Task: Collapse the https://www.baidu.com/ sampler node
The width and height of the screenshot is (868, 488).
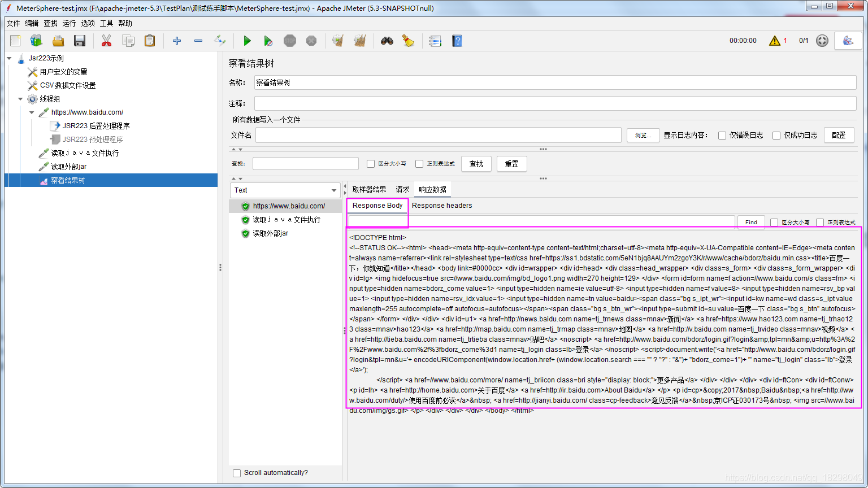Action: pos(32,112)
